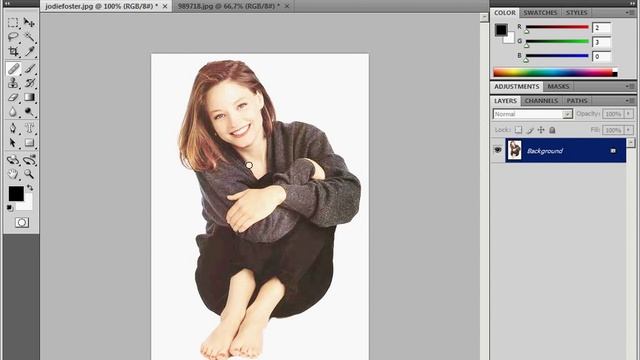
Task: Collapse the tools panel with double arrow
Action: [7, 3]
